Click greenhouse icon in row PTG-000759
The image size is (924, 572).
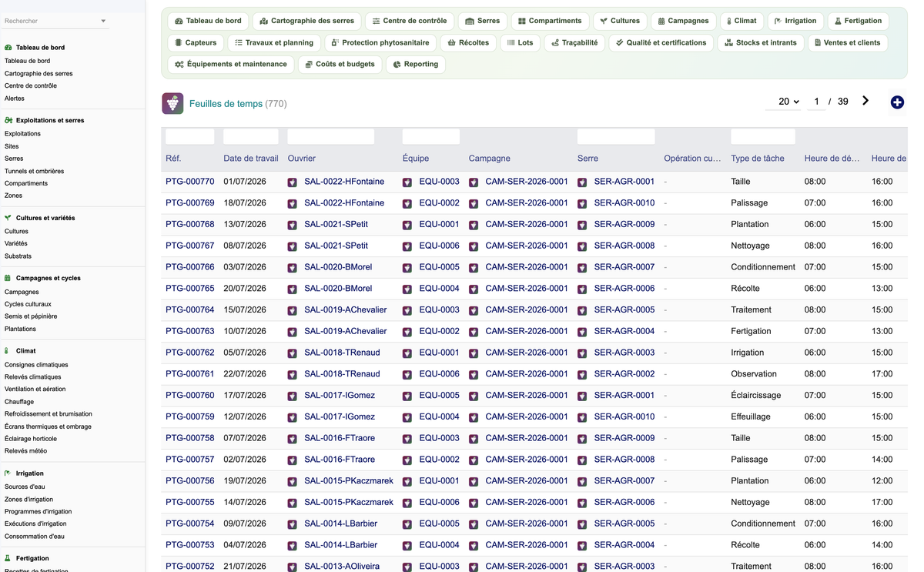tap(582, 417)
